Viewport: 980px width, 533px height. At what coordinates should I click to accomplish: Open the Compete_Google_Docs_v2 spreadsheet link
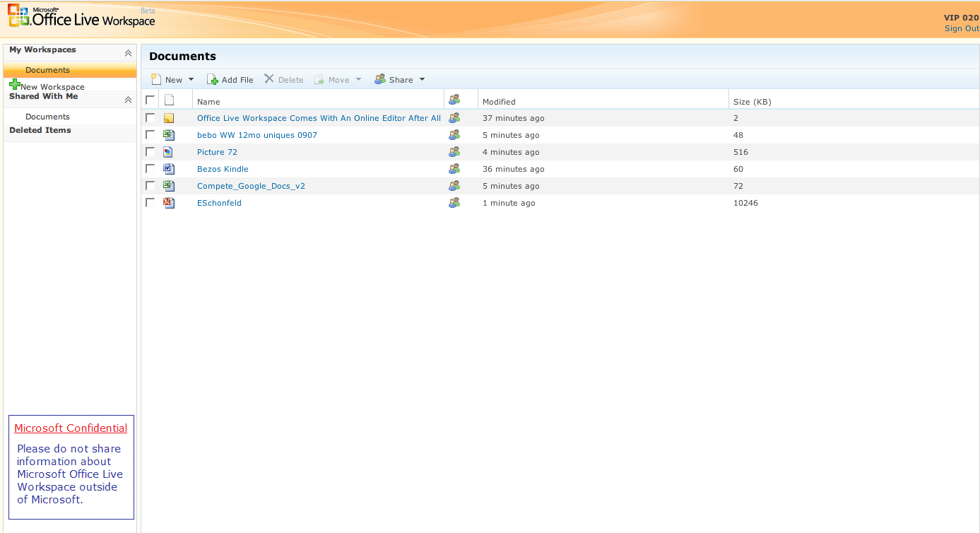click(251, 186)
